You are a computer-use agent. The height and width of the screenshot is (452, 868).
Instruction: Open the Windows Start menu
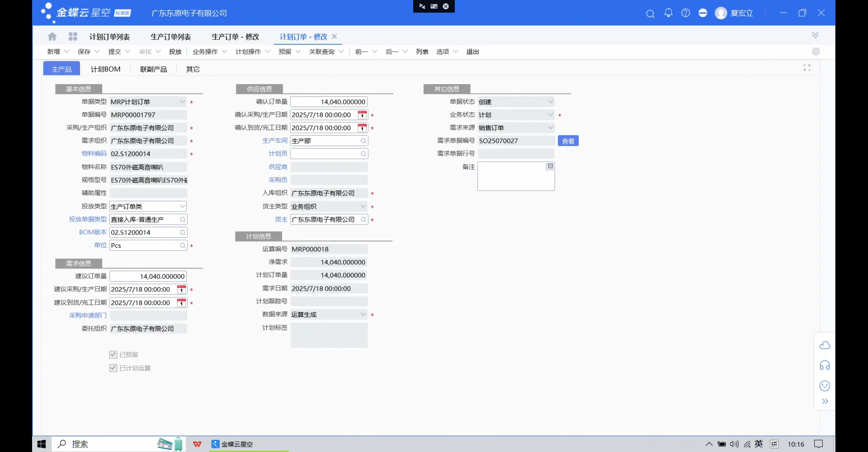coord(42,444)
